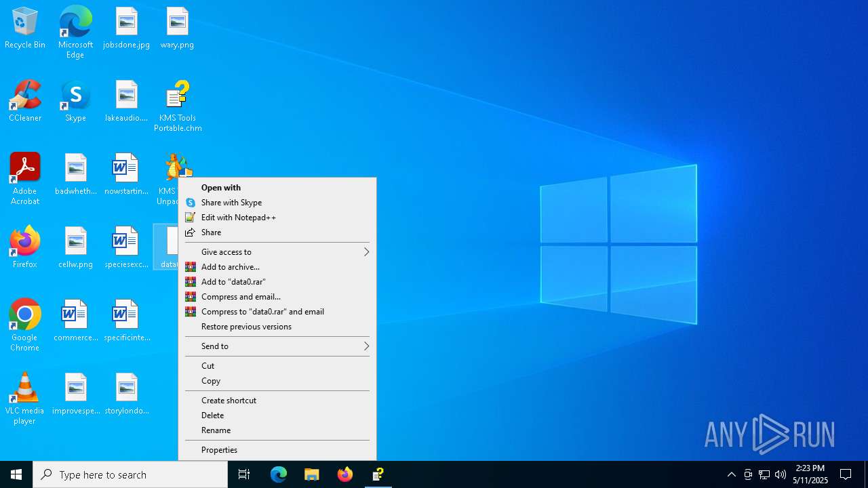Open KMS Tools Portable.chm help file
Image resolution: width=868 pixels, height=488 pixels.
178,106
